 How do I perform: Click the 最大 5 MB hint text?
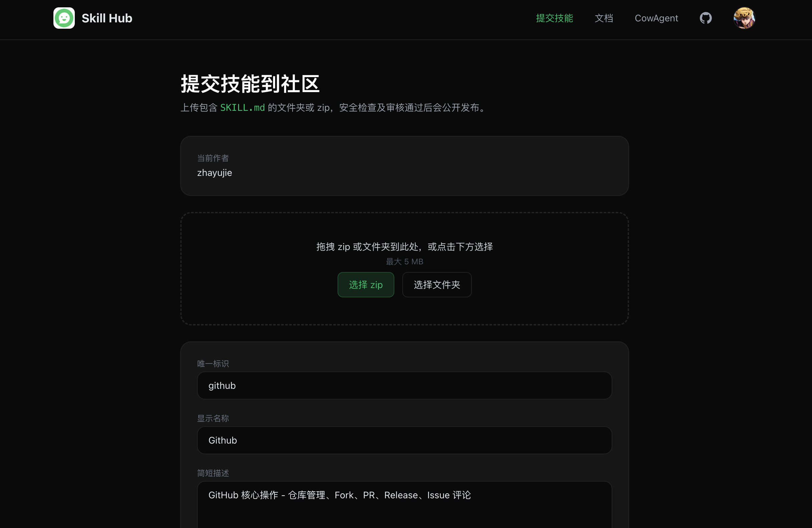(x=404, y=262)
